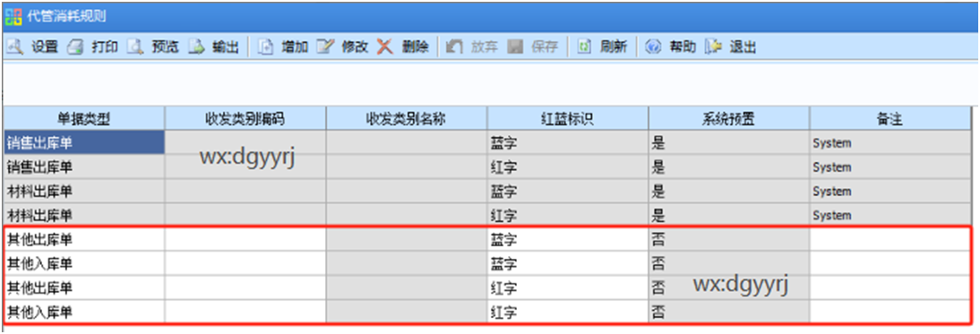
Task: Choose 打印 toolbar label
Action: [105, 47]
